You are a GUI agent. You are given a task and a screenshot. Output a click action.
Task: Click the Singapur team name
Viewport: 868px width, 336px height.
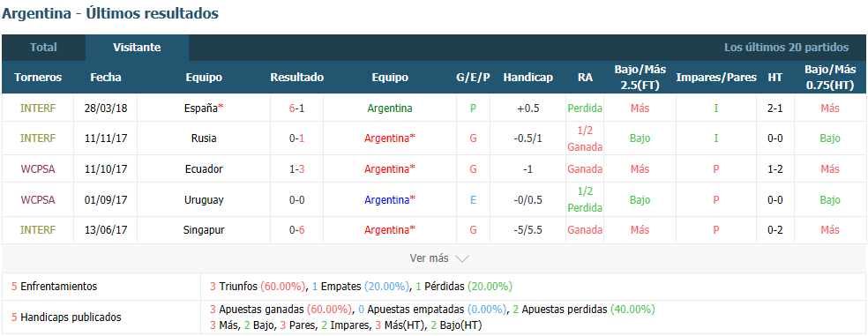tap(204, 229)
